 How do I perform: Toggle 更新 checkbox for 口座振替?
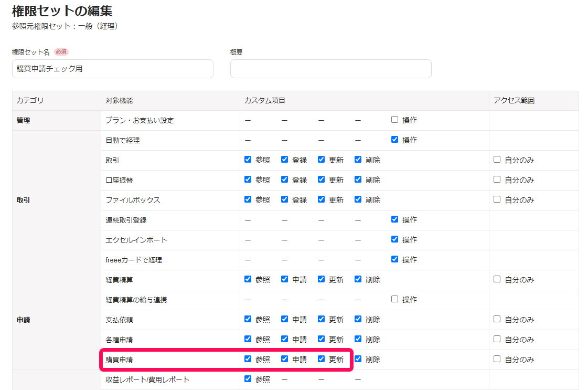pos(321,179)
